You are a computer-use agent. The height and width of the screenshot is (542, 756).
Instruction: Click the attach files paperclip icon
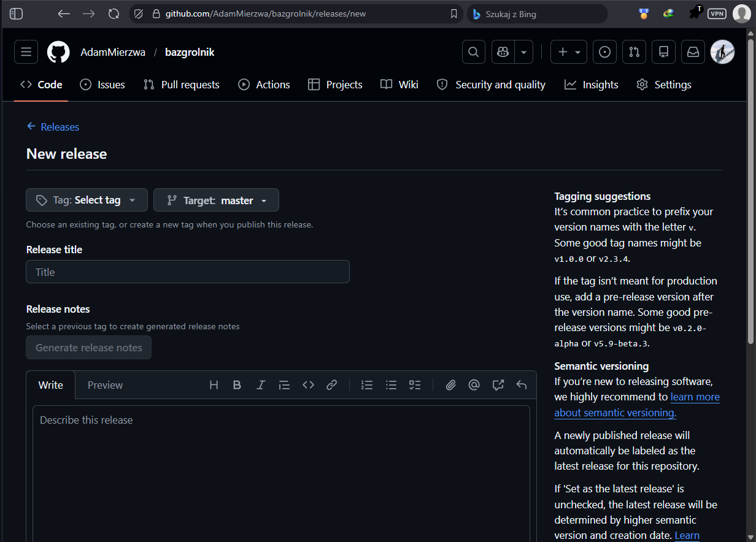[x=450, y=385]
